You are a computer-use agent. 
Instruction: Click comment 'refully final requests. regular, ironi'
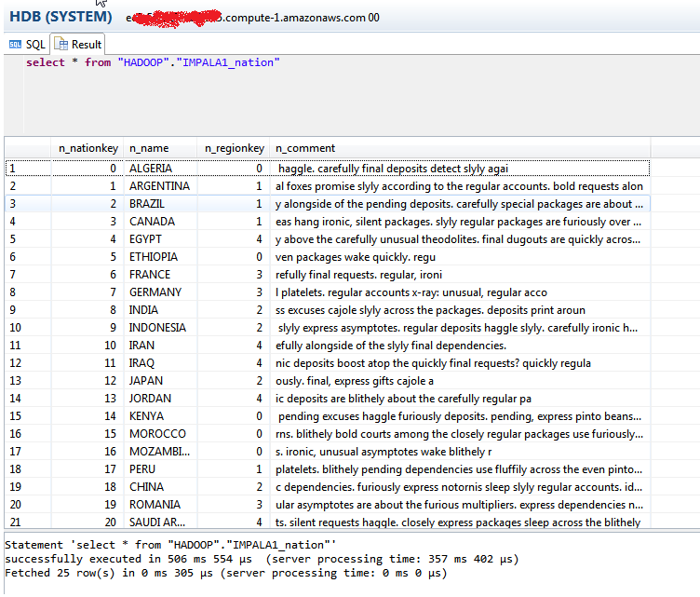pos(358,275)
